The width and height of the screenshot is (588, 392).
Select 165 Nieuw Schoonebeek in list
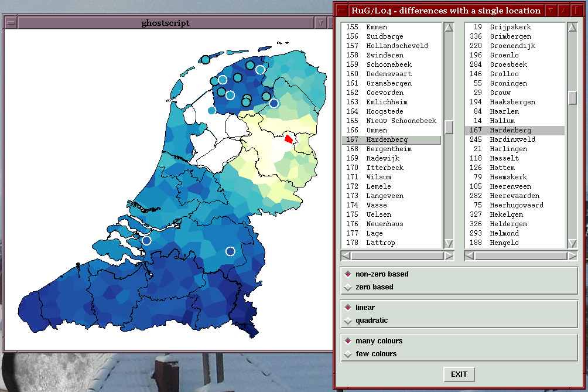391,121
